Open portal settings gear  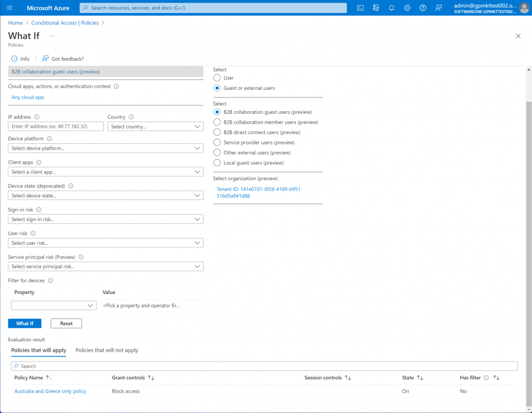coord(407,8)
